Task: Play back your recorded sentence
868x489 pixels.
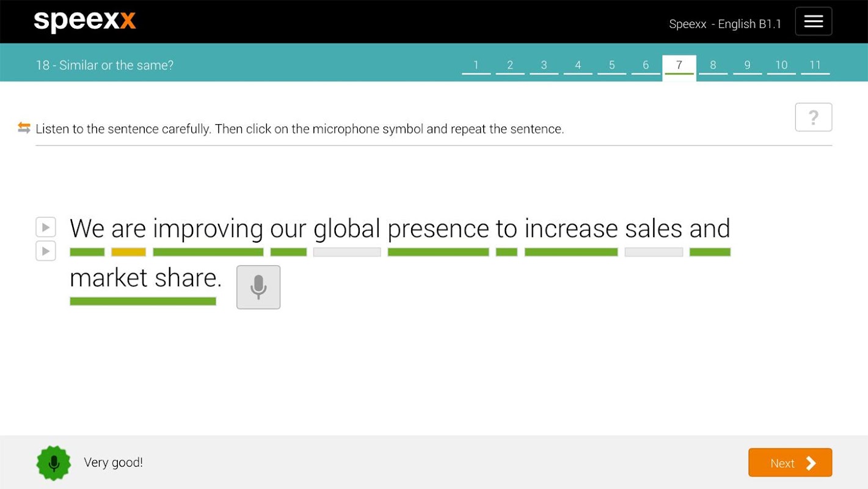Action: click(46, 251)
